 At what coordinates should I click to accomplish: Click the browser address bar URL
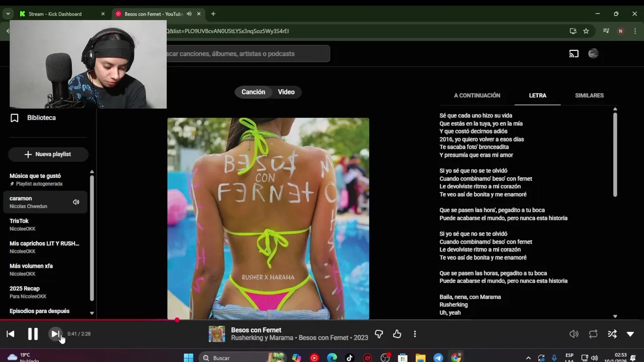pyautogui.click(x=227, y=31)
